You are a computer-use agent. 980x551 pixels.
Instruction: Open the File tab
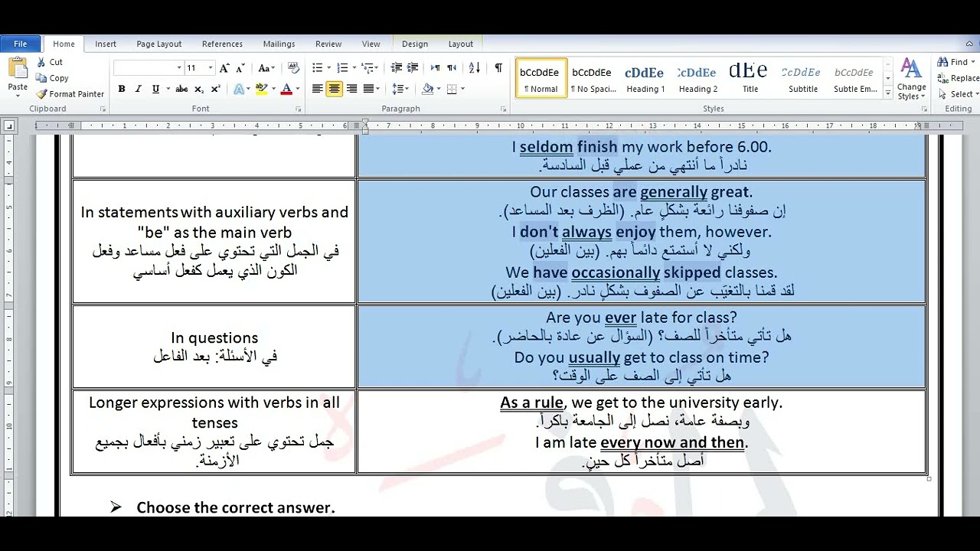(21, 44)
